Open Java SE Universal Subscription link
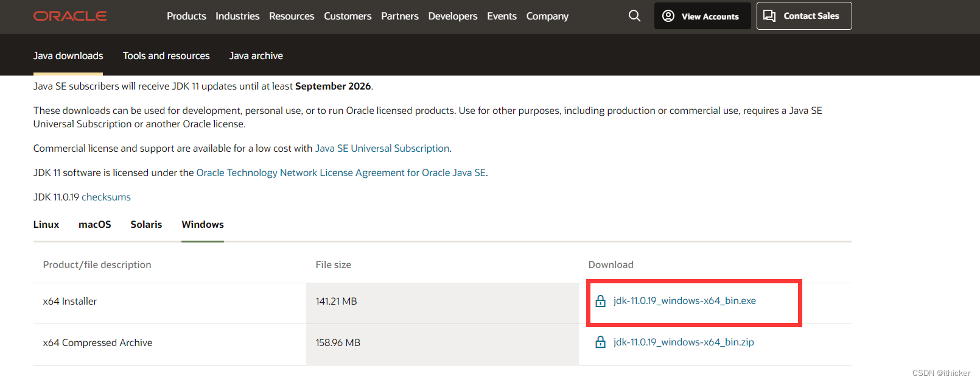980x382 pixels. (382, 148)
